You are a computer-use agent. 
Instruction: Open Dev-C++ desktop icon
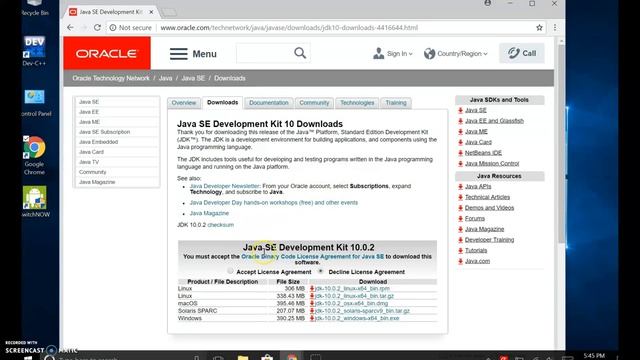(x=34, y=51)
